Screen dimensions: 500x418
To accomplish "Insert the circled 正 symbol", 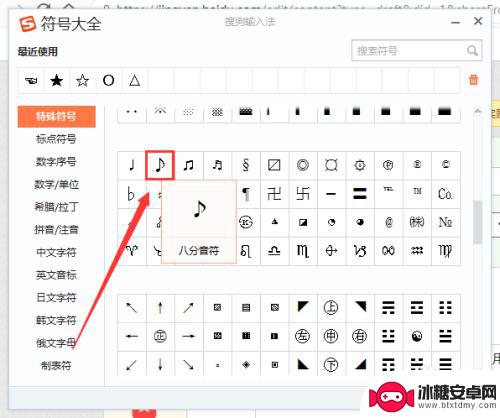I will coord(160,336).
